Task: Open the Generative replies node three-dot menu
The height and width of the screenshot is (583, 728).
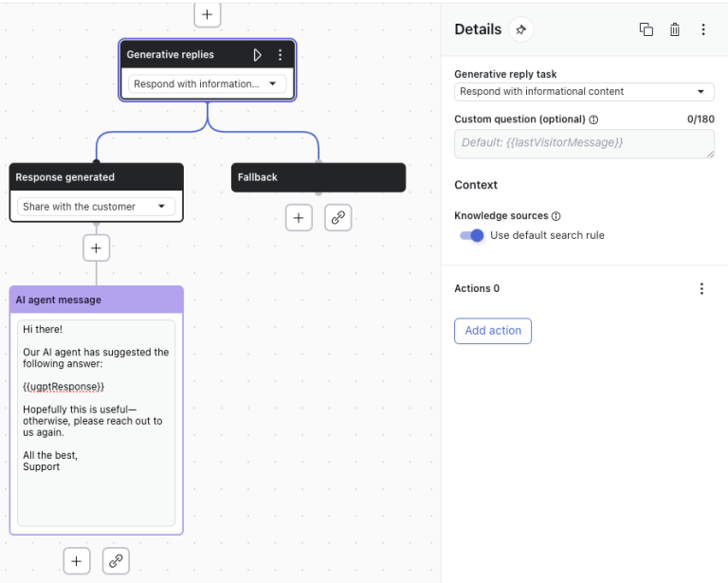Action: 280,55
